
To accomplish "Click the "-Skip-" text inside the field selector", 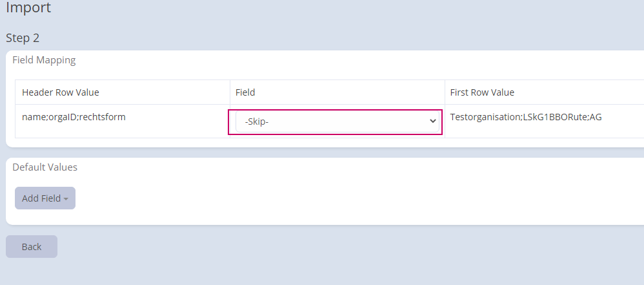I will pyautogui.click(x=257, y=121).
